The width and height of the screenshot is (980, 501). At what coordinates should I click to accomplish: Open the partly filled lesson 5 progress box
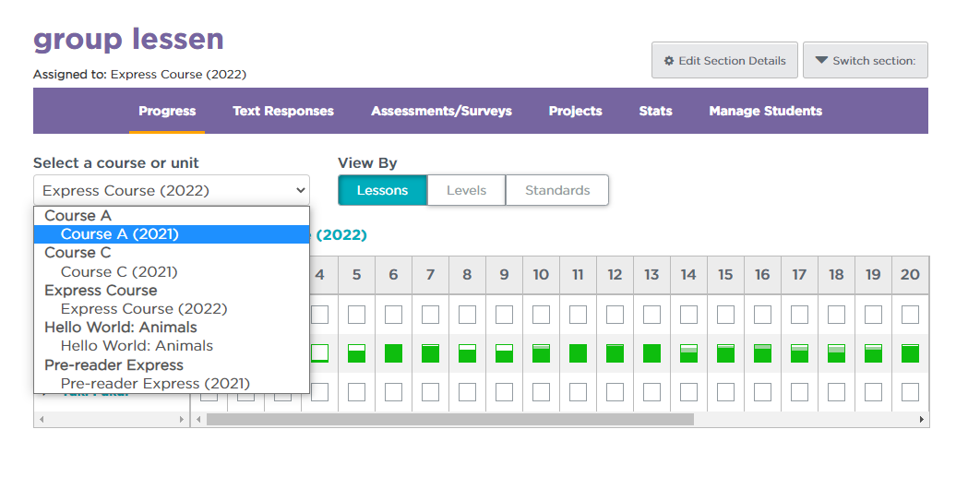356,353
